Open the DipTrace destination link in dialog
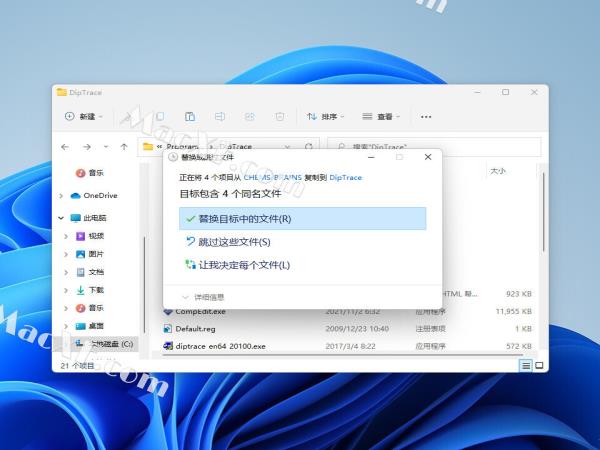Viewport: 600px width, 450px height. 345,178
